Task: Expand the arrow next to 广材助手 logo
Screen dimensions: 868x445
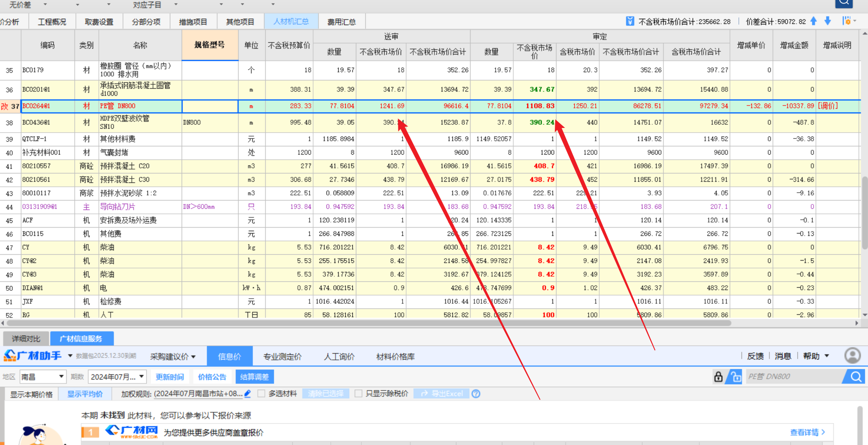Action: (x=70, y=356)
